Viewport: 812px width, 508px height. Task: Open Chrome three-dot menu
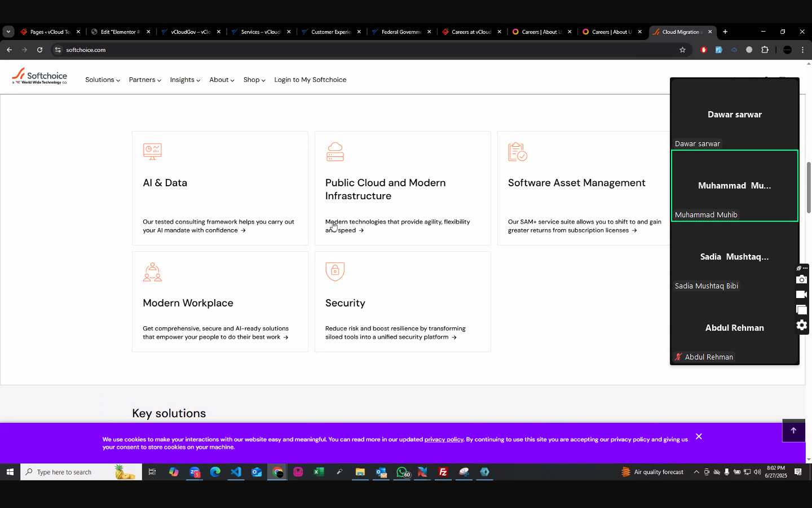click(803, 50)
